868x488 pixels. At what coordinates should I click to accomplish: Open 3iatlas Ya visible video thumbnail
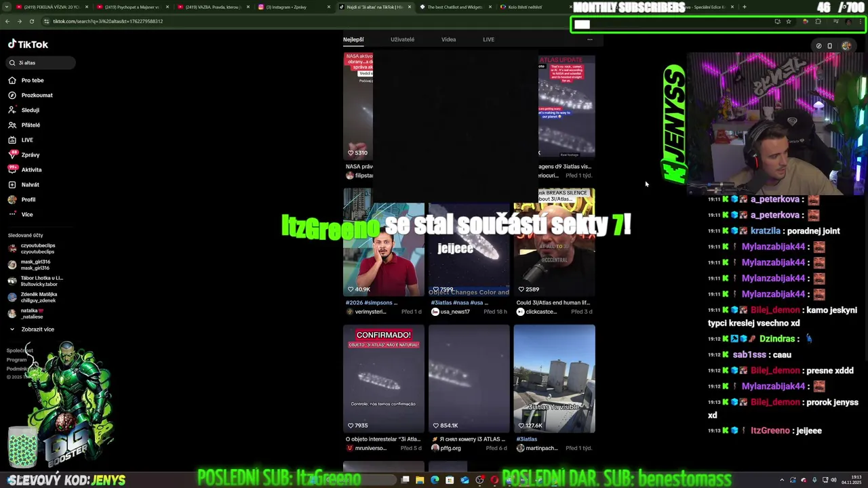click(x=554, y=379)
